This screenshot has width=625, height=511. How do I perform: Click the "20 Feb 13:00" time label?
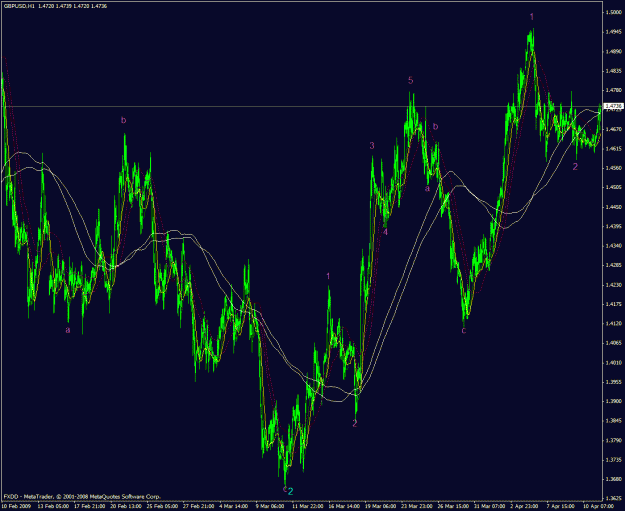coord(126,506)
